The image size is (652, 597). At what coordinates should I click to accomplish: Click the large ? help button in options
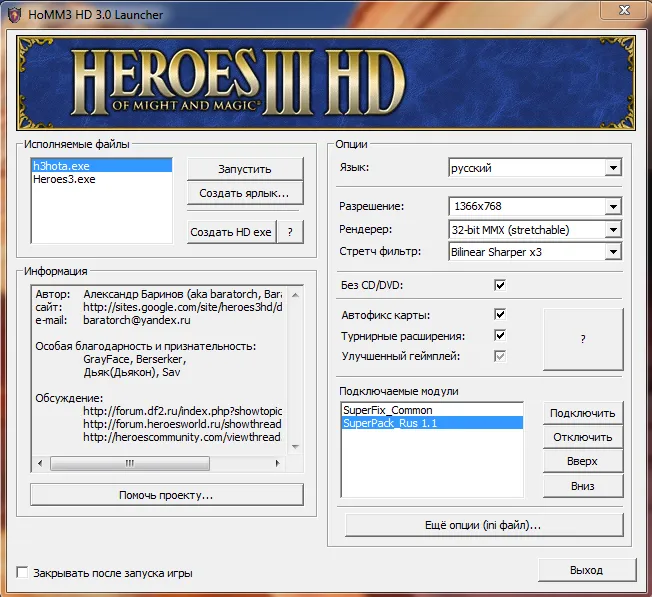pyautogui.click(x=582, y=339)
